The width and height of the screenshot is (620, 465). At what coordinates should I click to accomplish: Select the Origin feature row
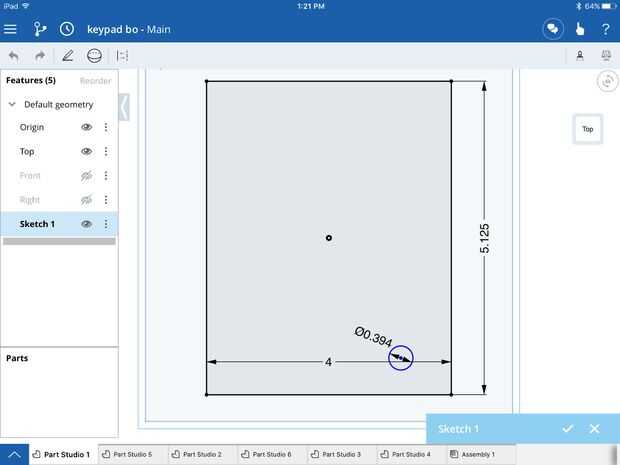point(59,127)
